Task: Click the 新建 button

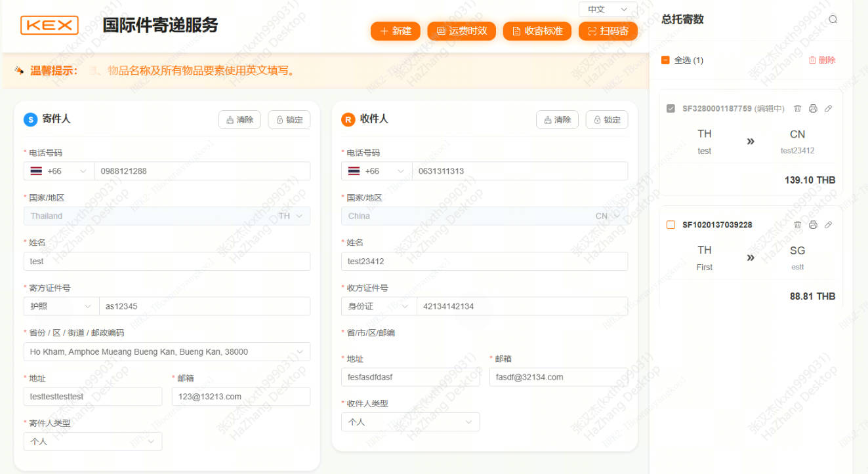Action: click(x=396, y=31)
